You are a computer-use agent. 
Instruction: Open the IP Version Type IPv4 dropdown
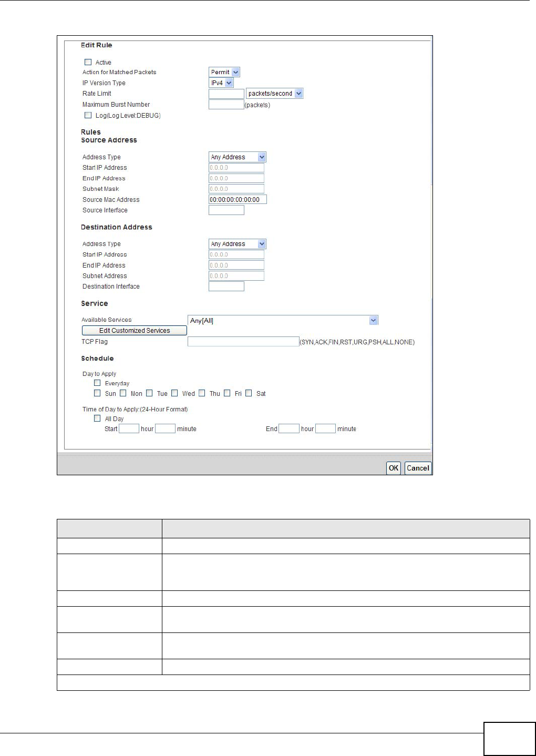coord(221,83)
